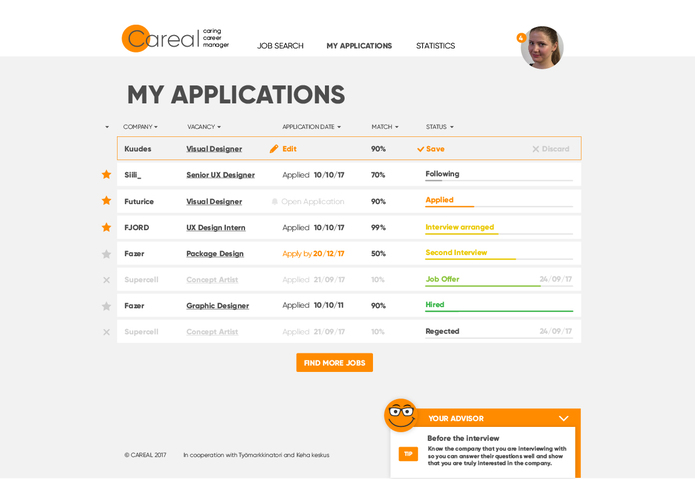Click the Following status progress bar

point(499,181)
